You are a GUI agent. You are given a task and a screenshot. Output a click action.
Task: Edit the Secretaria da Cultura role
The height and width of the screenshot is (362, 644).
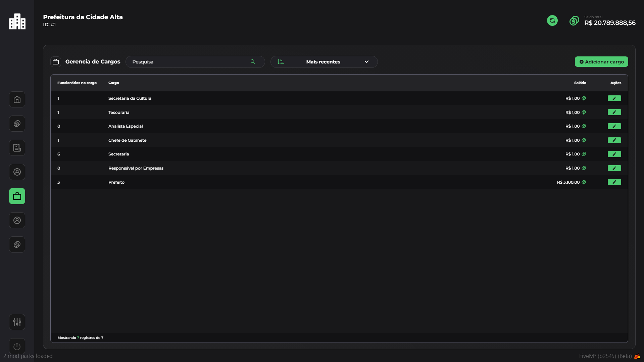[614, 98]
